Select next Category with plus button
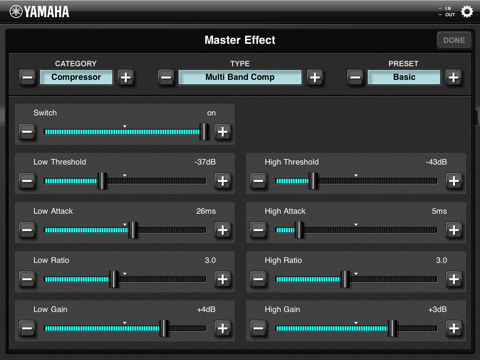 [x=126, y=77]
